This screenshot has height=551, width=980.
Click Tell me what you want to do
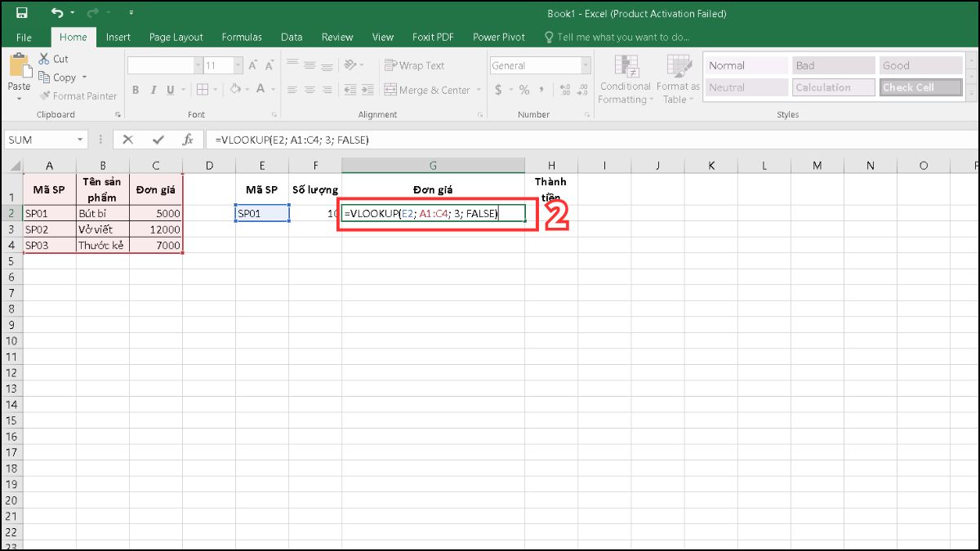pyautogui.click(x=617, y=37)
